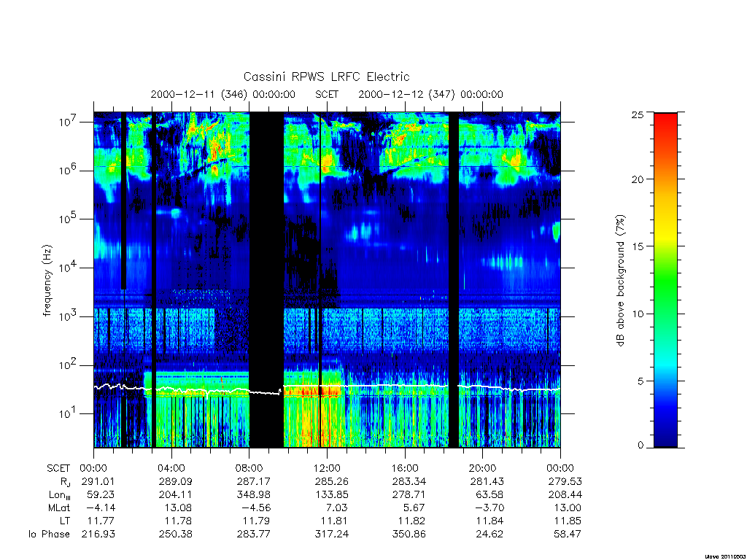Click the RJ row label
The image size is (747, 560).
65,482
